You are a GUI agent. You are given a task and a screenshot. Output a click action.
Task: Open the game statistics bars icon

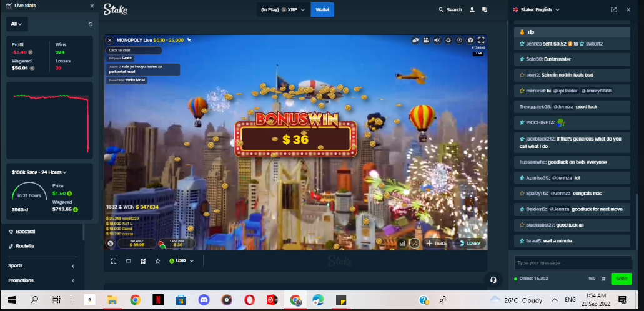click(402, 243)
